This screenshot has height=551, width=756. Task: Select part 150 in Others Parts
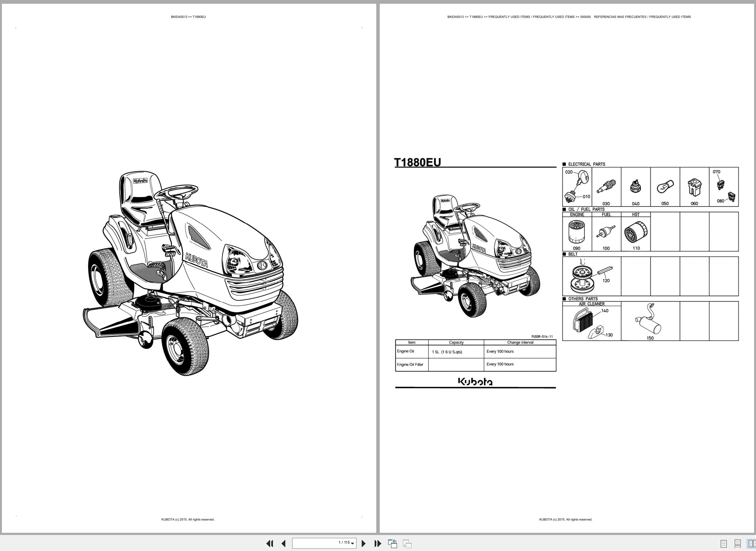tap(650, 321)
